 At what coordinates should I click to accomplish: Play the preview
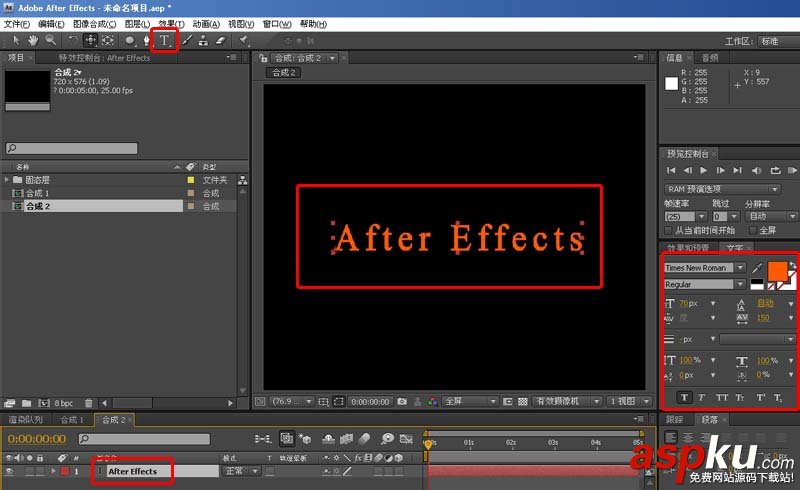coord(704,170)
